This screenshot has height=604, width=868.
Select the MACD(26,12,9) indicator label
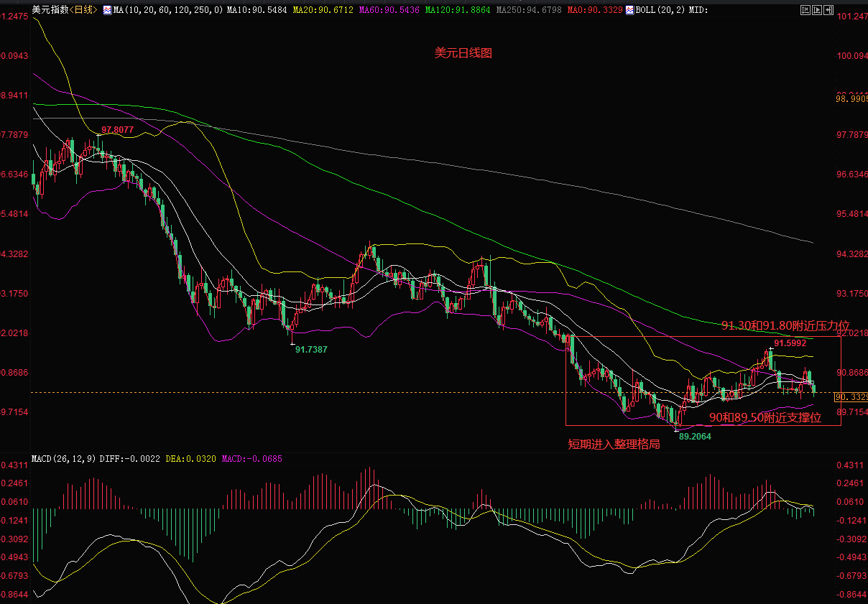tap(63, 457)
